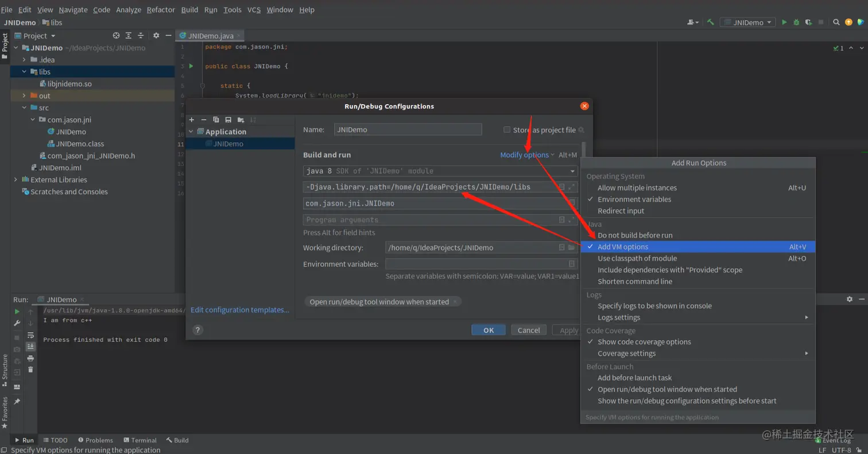Add new configuration with the plus icon
868x454 pixels.
192,120
